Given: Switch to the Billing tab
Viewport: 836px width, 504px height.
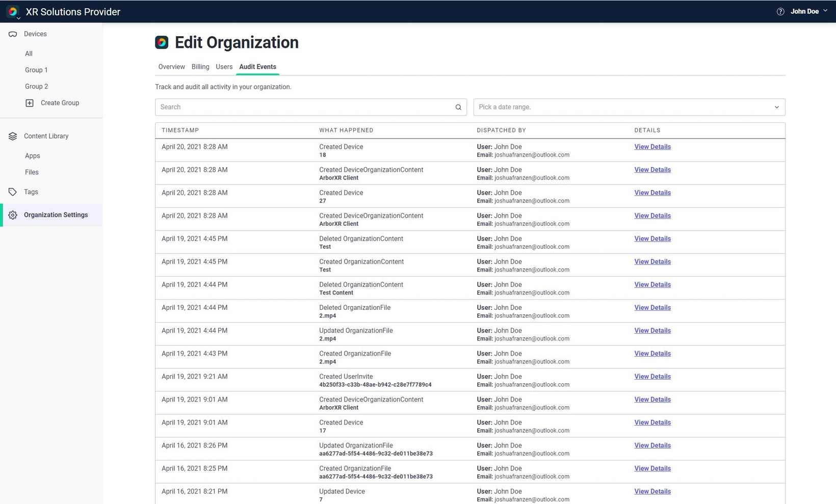Looking at the screenshot, I should pyautogui.click(x=200, y=67).
